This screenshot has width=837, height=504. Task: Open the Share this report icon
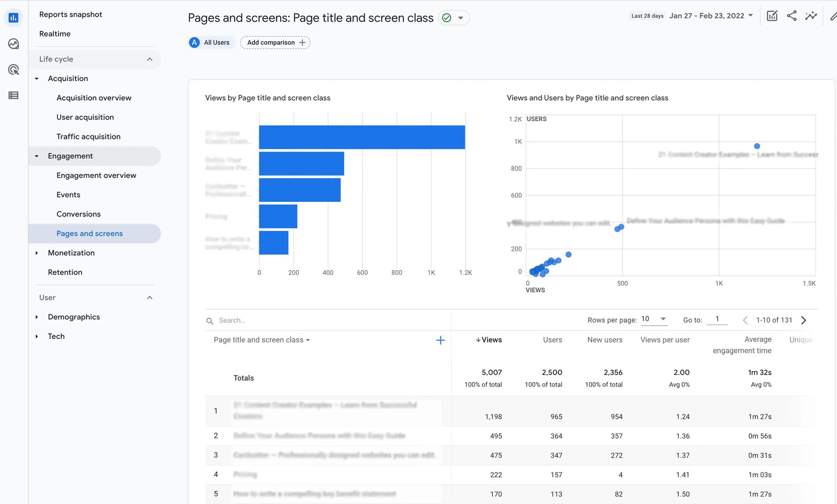(791, 16)
